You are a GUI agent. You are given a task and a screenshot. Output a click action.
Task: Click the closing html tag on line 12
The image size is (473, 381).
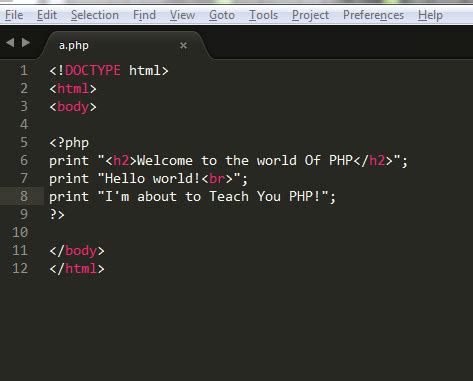coord(77,268)
